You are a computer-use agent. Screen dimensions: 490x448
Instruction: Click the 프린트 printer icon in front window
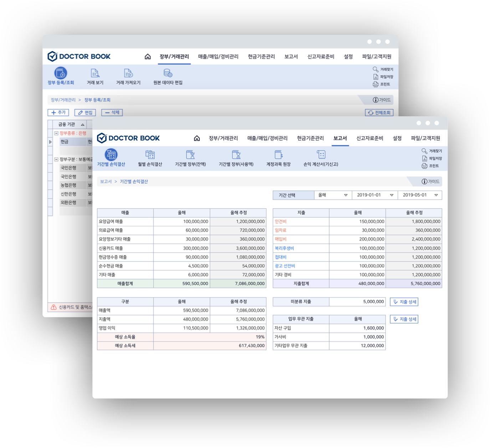(424, 166)
